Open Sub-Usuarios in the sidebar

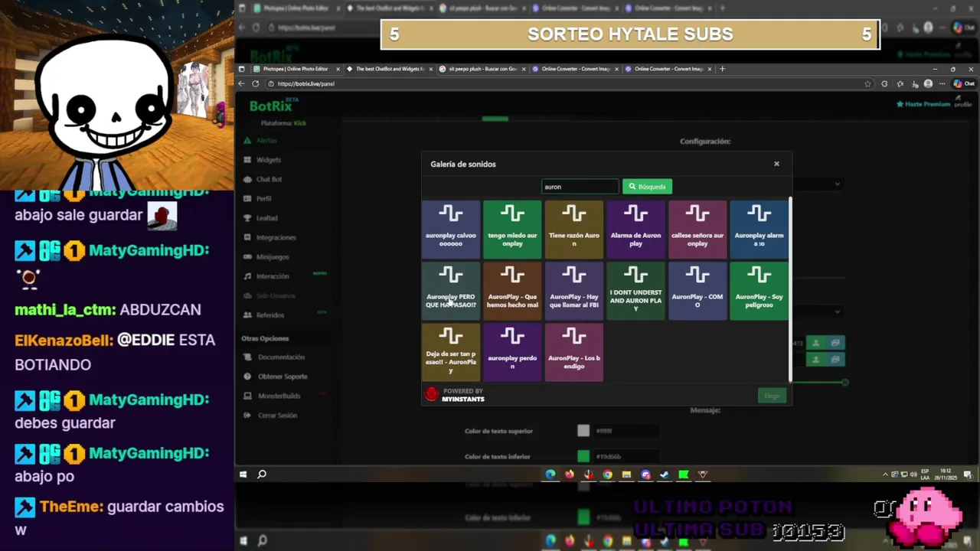point(269,295)
